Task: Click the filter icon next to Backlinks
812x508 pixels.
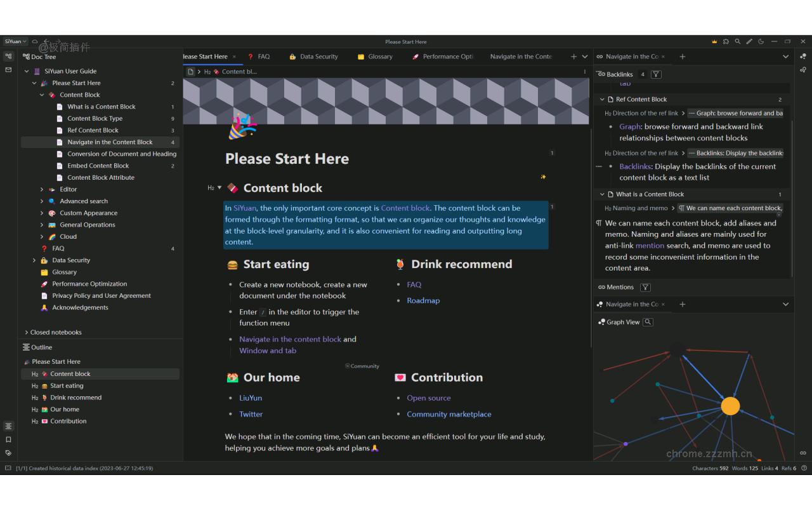Action: (x=656, y=74)
